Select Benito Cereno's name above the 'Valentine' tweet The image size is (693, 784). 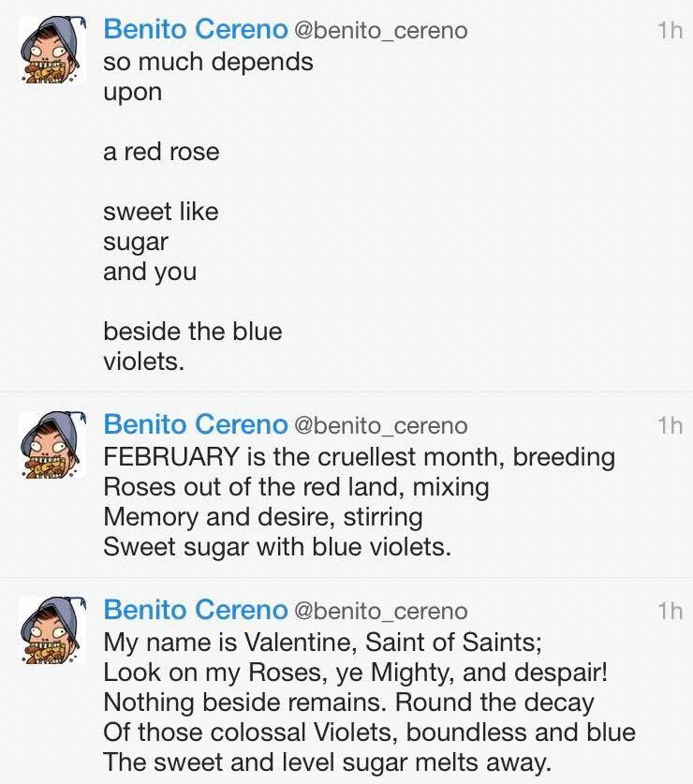coord(196,610)
